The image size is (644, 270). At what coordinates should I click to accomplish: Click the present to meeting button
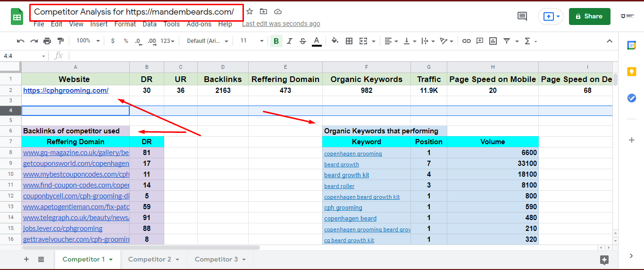(x=550, y=16)
